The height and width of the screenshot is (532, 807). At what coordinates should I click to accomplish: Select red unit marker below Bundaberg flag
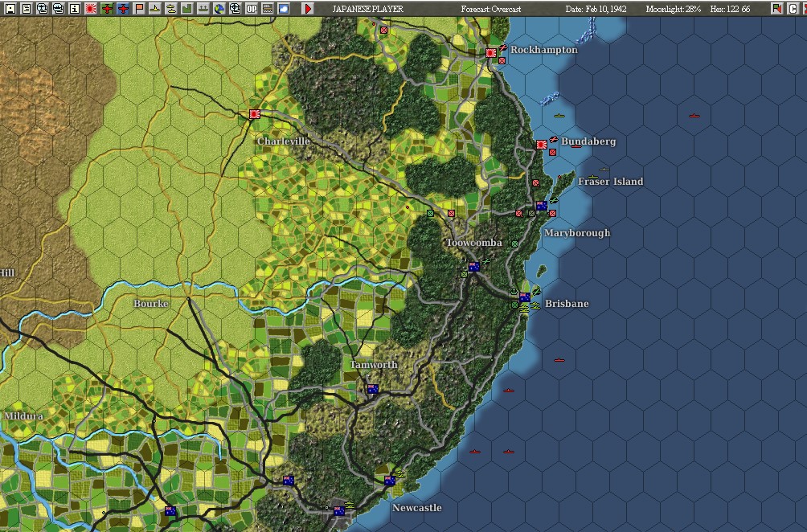click(x=552, y=153)
